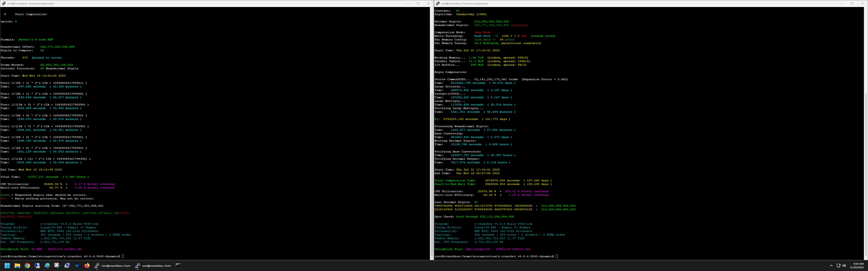Open the volume control in the system tray
Viewport: 868px width, 271px height.
pyautogui.click(x=844, y=266)
